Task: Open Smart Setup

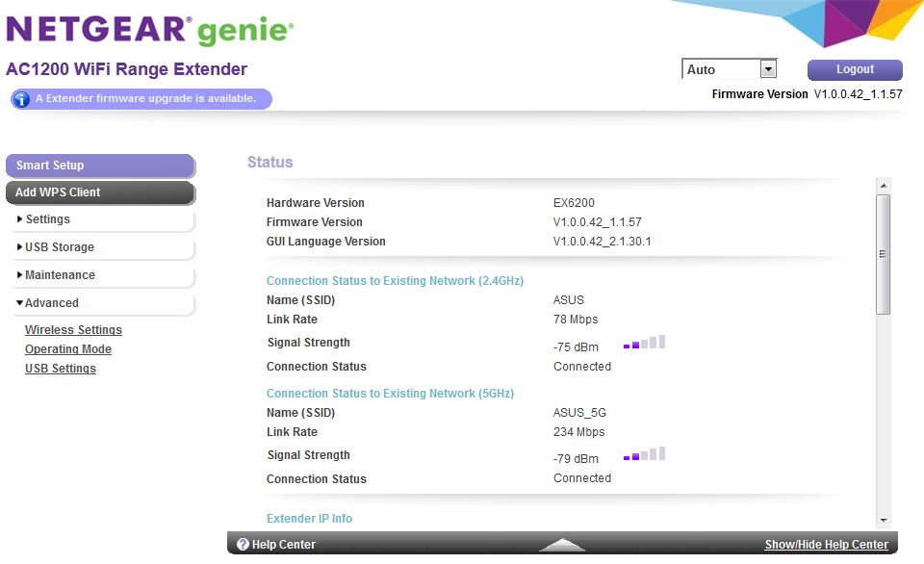Action: click(100, 166)
